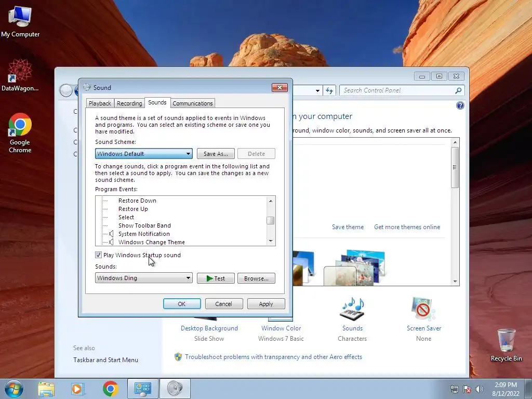This screenshot has height=399, width=532.
Task: Select System Notification event
Action: (x=144, y=234)
